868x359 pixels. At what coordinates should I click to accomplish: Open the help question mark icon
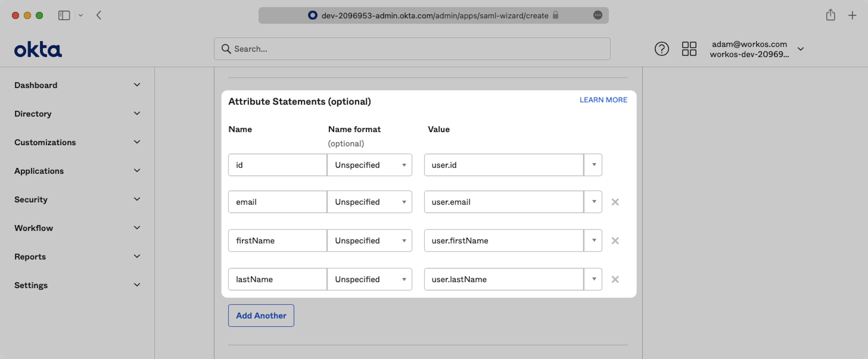pyautogui.click(x=661, y=49)
